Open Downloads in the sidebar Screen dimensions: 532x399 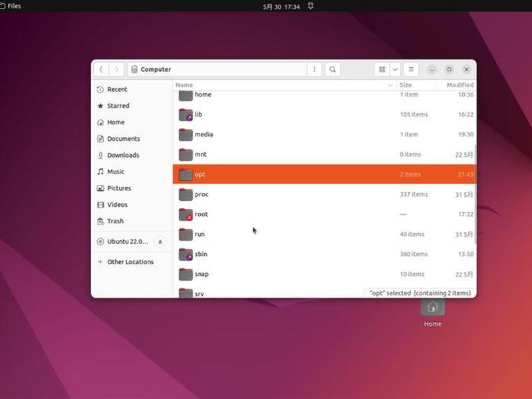[132, 155]
